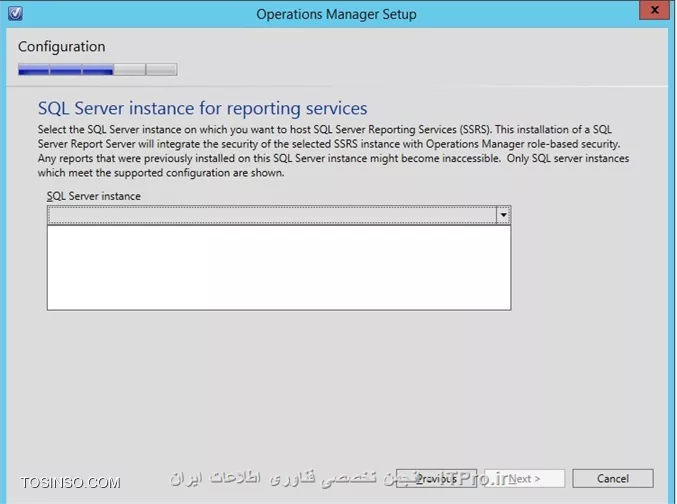Click the Configuration step title

point(62,46)
